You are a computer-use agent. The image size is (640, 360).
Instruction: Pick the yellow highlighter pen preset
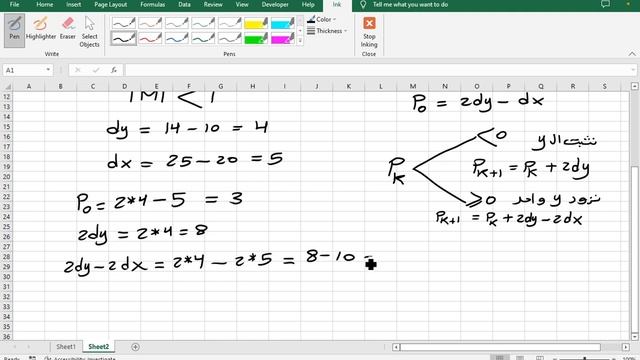click(256, 23)
